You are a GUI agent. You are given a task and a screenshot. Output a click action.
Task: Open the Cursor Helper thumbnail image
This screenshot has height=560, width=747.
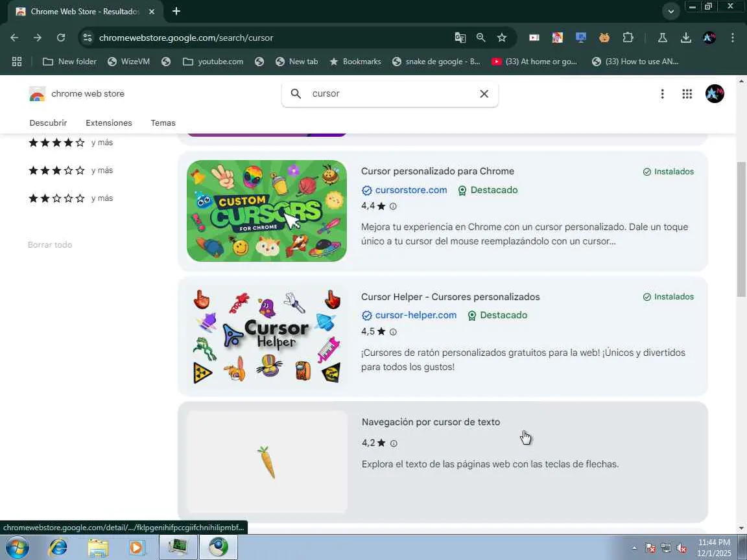(x=267, y=336)
